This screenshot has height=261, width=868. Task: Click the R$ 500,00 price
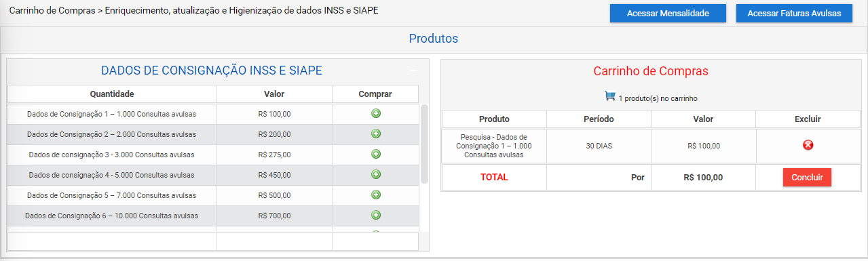click(x=275, y=195)
